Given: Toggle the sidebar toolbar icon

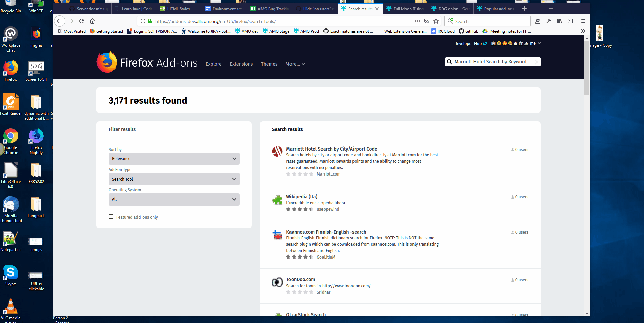Looking at the screenshot, I should (570, 21).
